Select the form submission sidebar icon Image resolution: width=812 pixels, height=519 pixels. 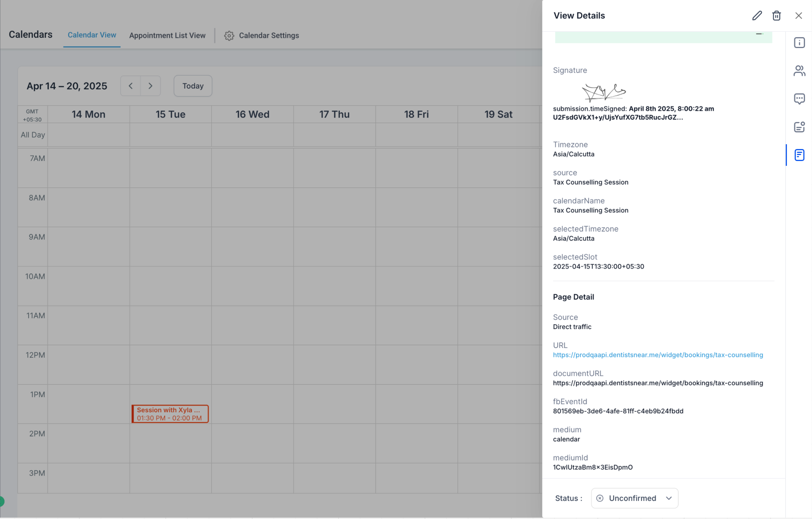click(x=799, y=155)
